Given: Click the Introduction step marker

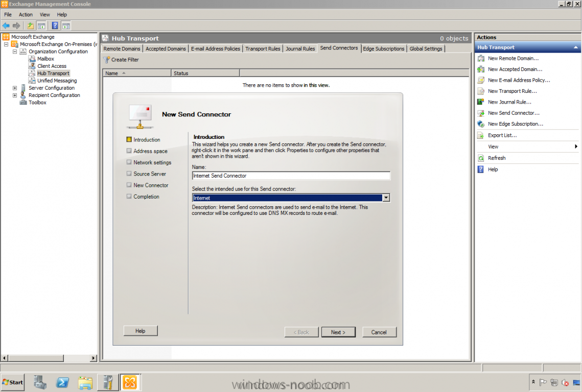Looking at the screenshot, I should coord(129,139).
